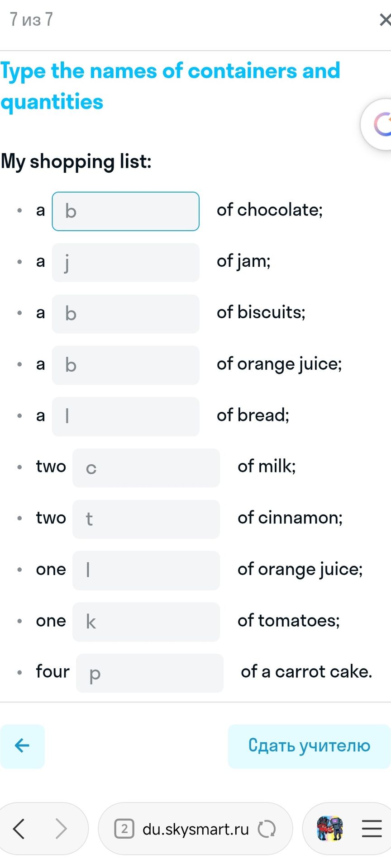Open the browser hamburger menu
391x868 pixels.
click(x=372, y=829)
